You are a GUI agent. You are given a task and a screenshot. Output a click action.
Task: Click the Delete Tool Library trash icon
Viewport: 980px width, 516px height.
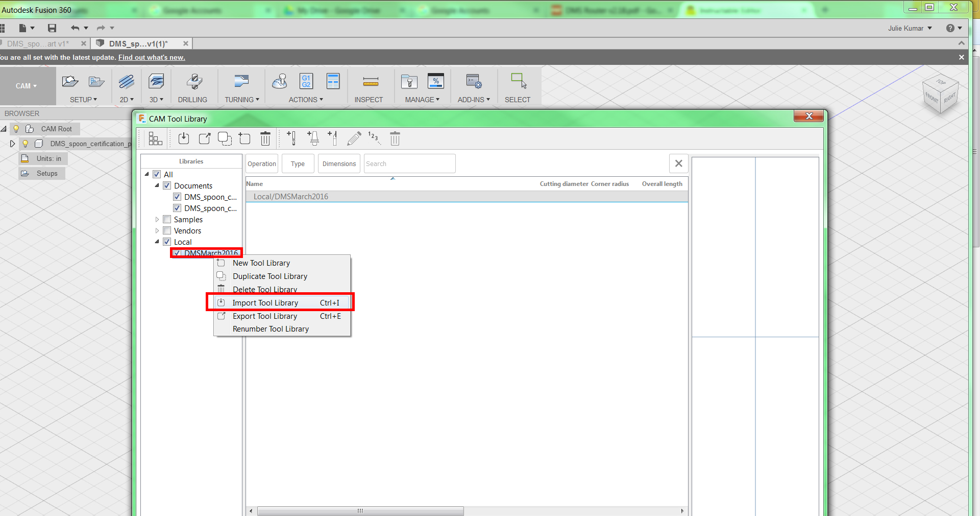265,138
